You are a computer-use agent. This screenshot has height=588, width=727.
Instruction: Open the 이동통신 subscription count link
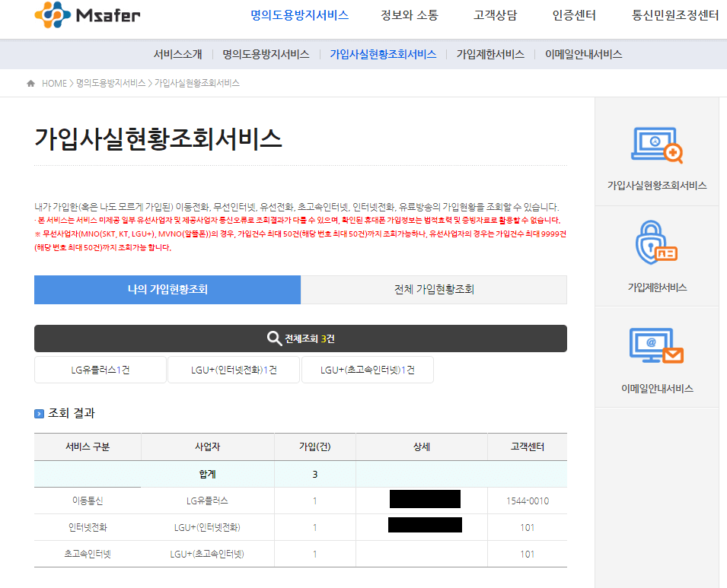[315, 500]
